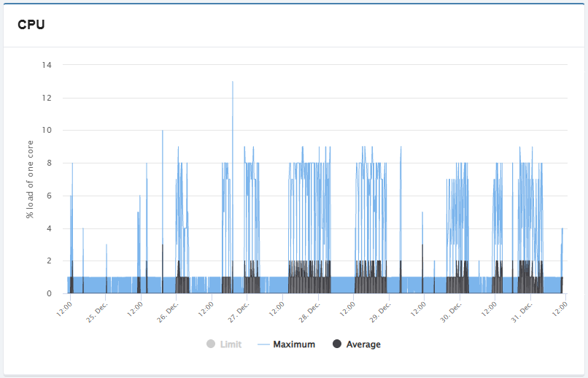Hide the Maximum series via legend text

point(294,344)
